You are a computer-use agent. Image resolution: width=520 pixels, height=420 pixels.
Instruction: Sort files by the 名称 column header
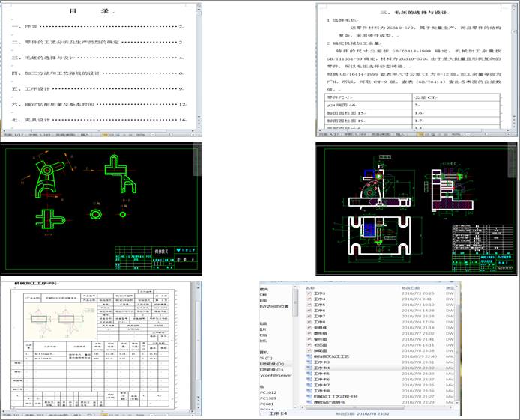pos(309,287)
